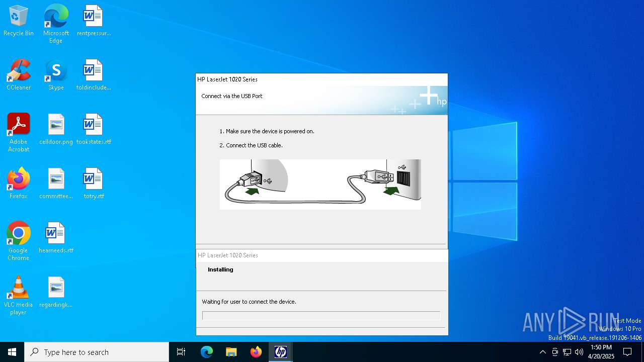Select the Google Chrome desktop shortcut

tap(19, 242)
